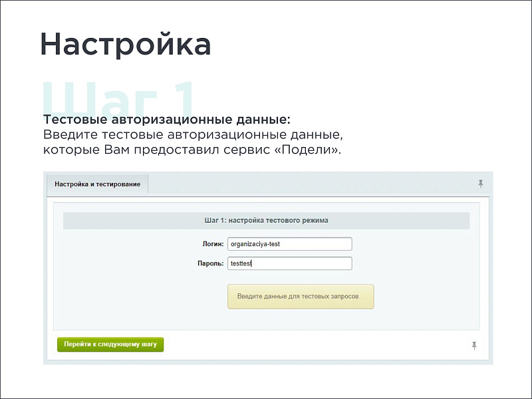
Task: Click the pin icon near the bottom toolbar
Action: coord(474,345)
